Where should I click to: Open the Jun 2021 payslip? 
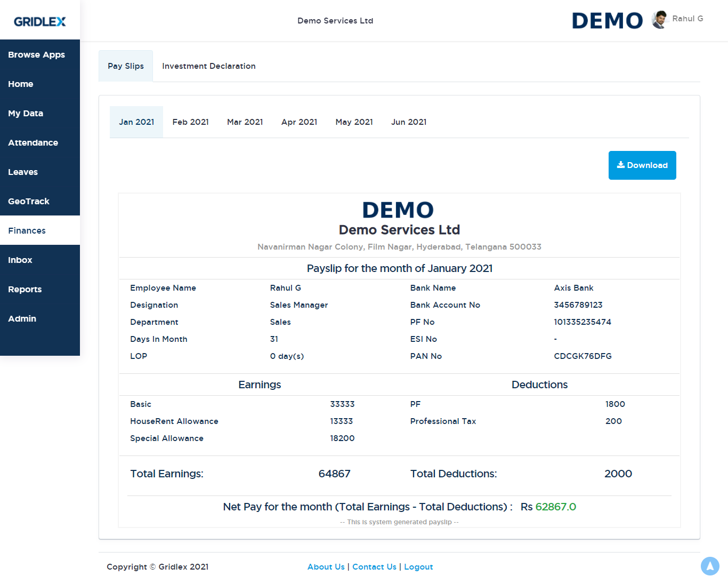(409, 122)
